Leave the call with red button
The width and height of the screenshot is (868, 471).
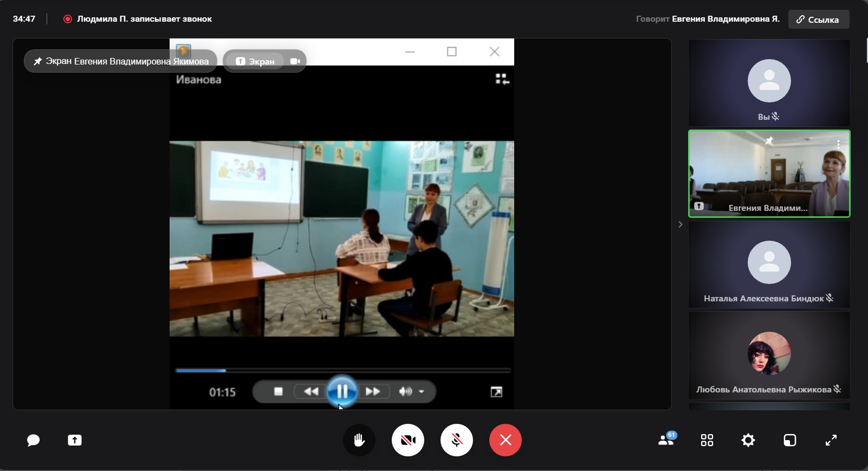click(x=506, y=440)
